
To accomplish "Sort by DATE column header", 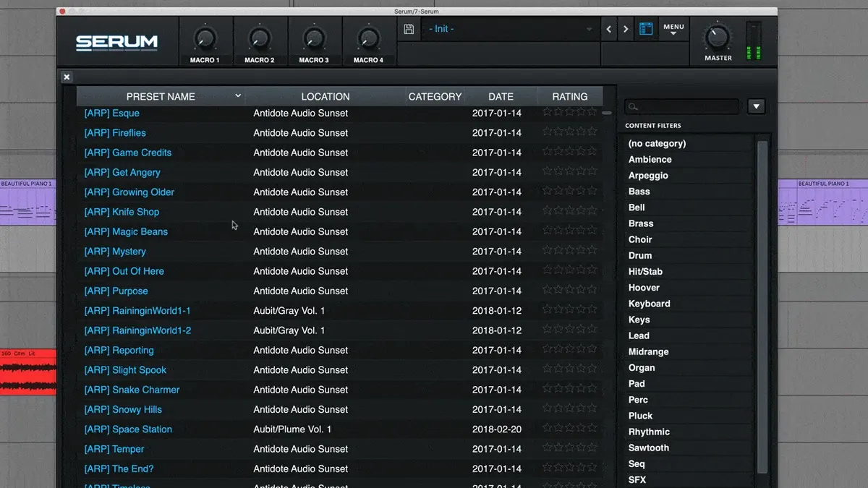I will [x=501, y=96].
